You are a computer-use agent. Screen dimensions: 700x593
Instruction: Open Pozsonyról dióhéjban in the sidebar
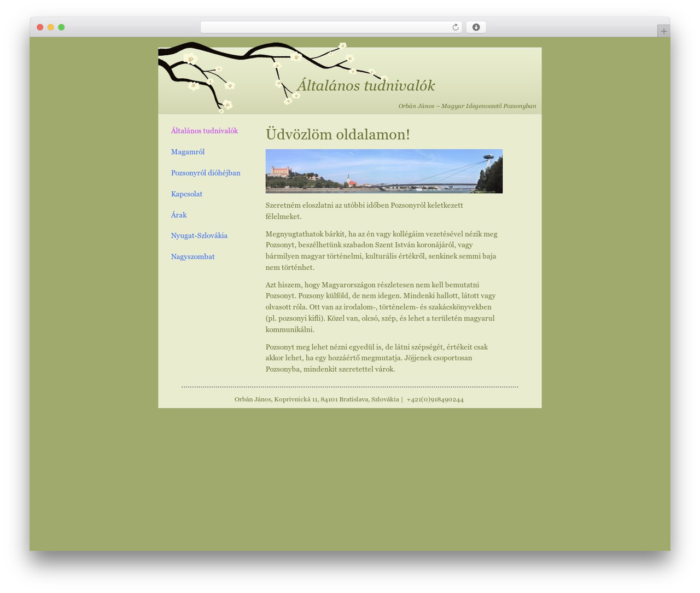click(206, 173)
